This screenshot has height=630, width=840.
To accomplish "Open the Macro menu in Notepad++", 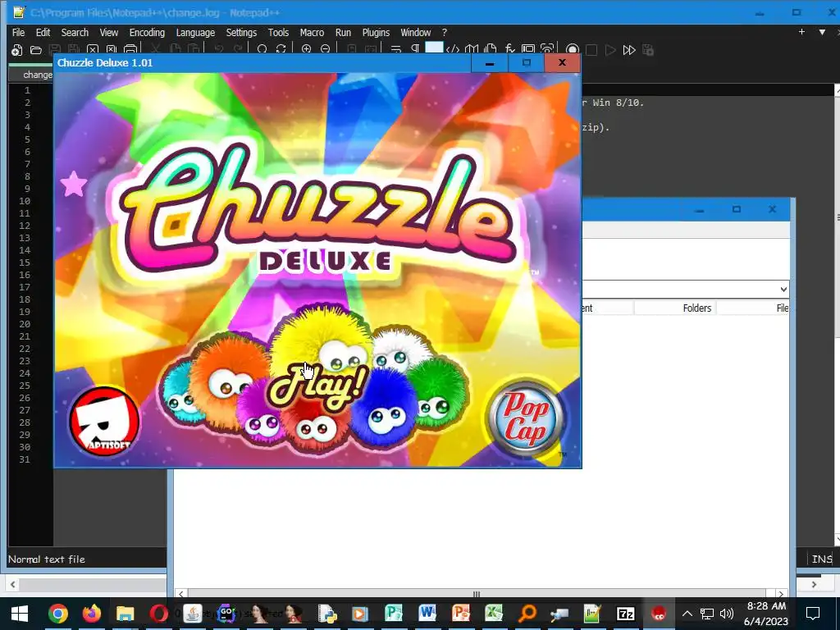I will pos(312,33).
